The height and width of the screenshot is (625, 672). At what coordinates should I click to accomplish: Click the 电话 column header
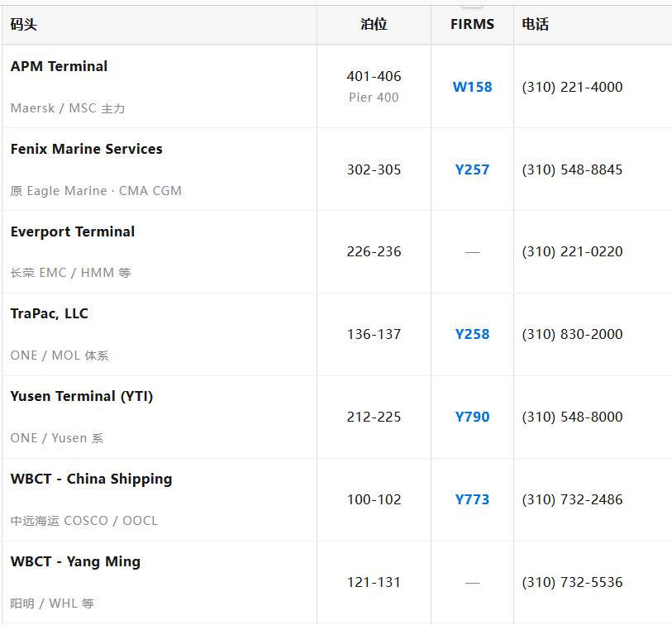536,25
